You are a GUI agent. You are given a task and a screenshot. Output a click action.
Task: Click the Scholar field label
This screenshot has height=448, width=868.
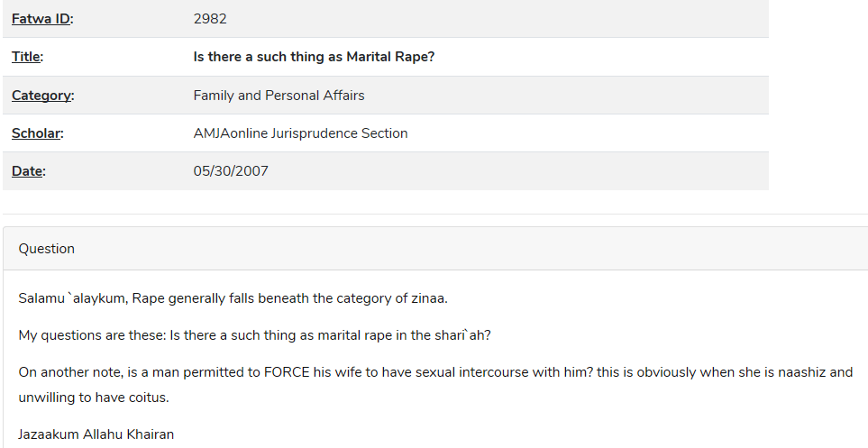(37, 133)
